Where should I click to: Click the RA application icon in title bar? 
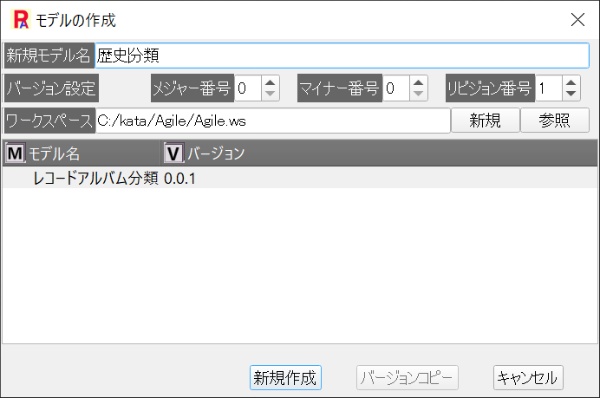coord(21,20)
